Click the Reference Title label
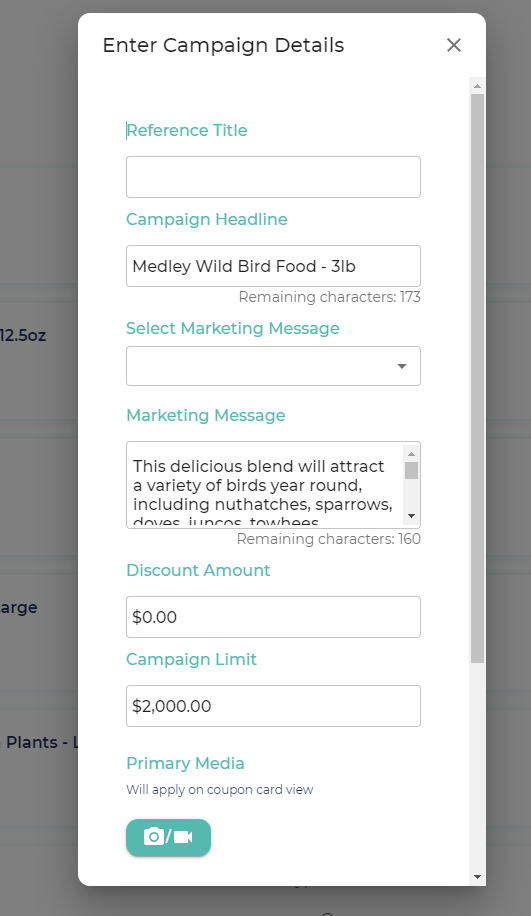The image size is (531, 916). click(x=187, y=130)
